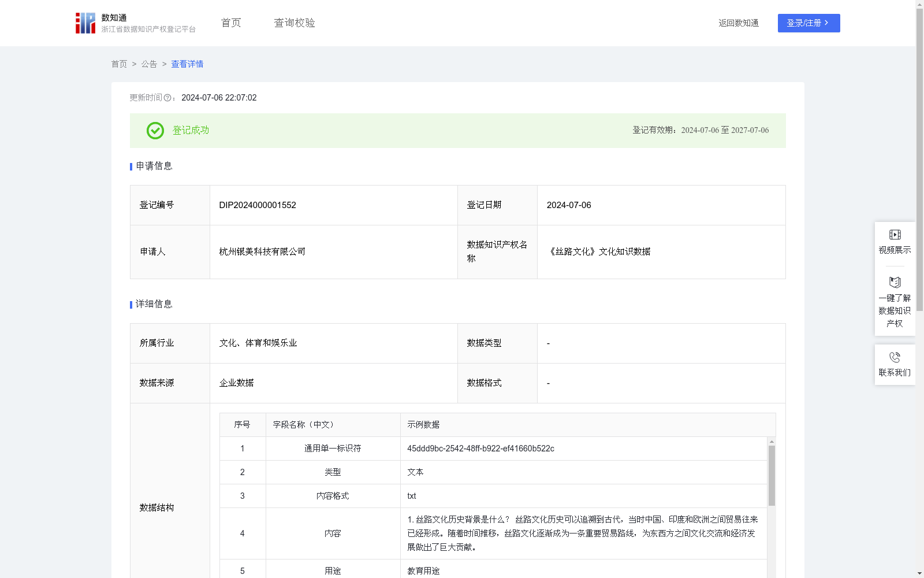Open the 查询校验 navigation item

point(295,23)
